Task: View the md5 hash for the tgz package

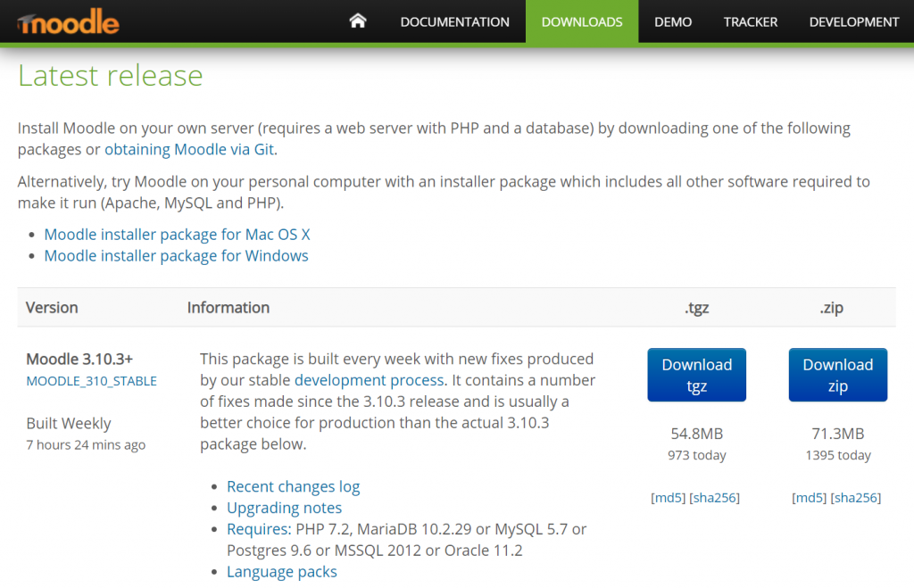Action: (x=669, y=497)
